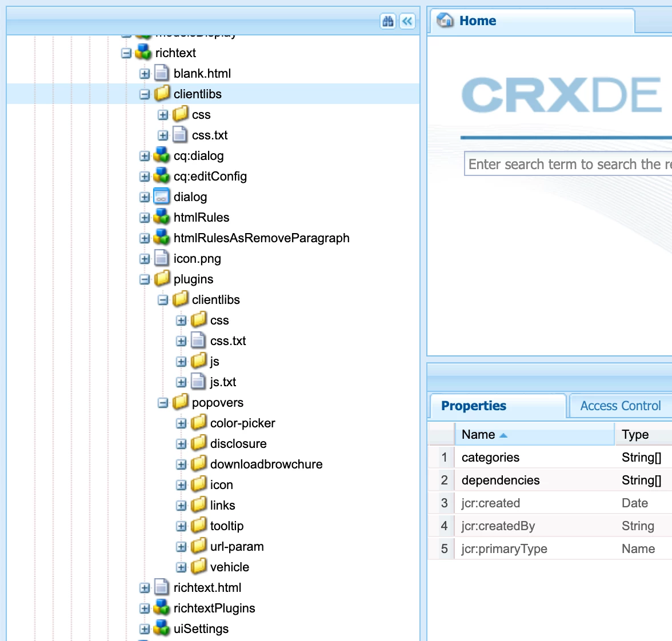Click the htmlRules node icon

(162, 217)
